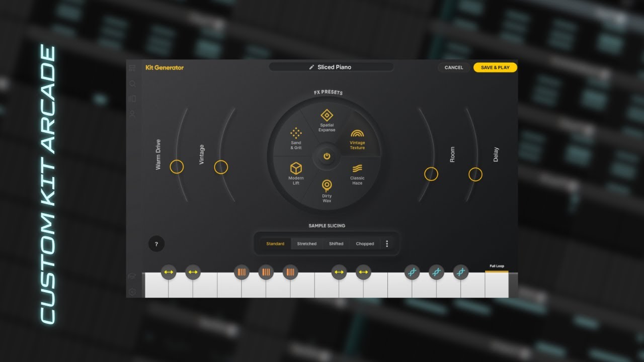This screenshot has width=644, height=362.
Task: Open the three-dot slicing options menu
Action: click(387, 244)
